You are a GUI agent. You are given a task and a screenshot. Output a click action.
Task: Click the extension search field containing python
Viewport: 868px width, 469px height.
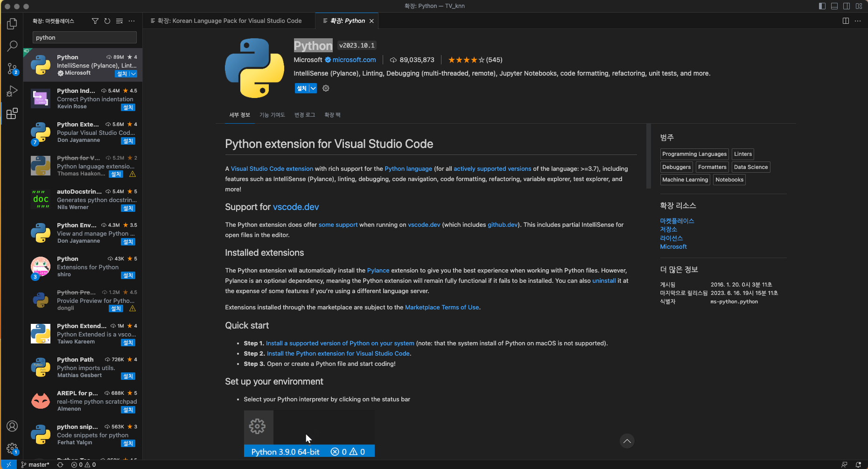pos(84,37)
